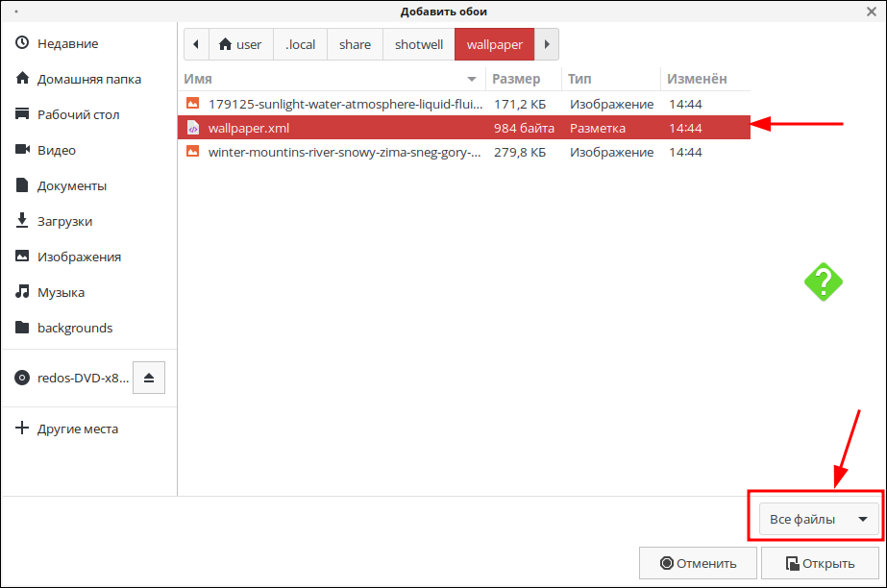Viewport: 887px width, 588px height.
Task: Open the 'Все файлы' file type dropdown
Action: (819, 520)
